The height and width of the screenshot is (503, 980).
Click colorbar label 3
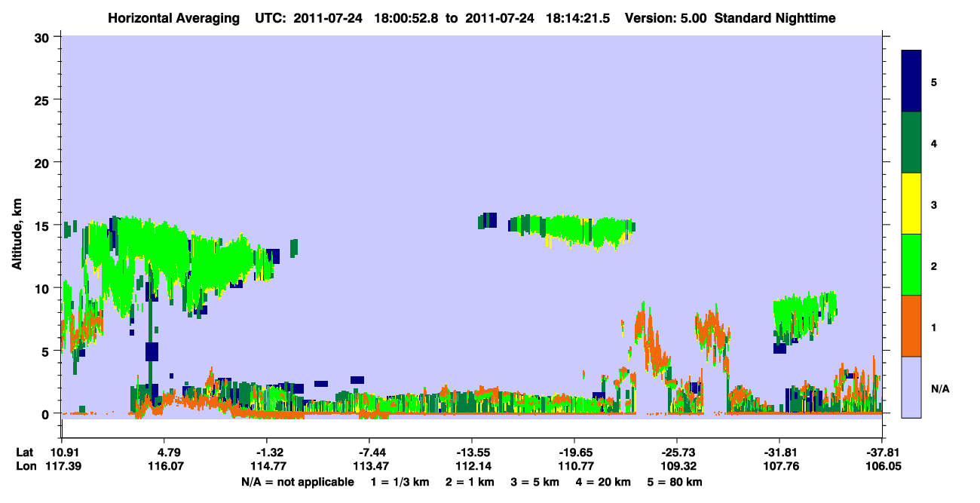tap(934, 204)
